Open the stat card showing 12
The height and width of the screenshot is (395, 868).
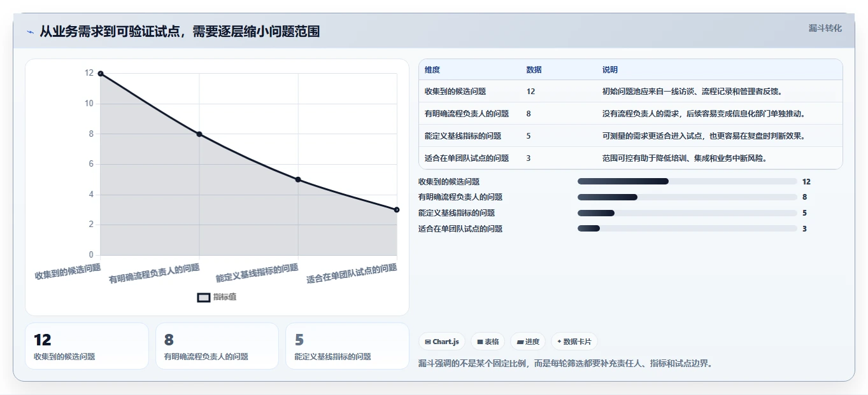click(x=87, y=346)
